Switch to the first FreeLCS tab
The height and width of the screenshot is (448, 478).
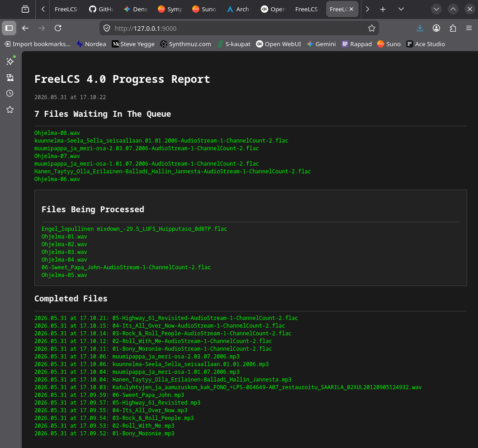[67, 10]
